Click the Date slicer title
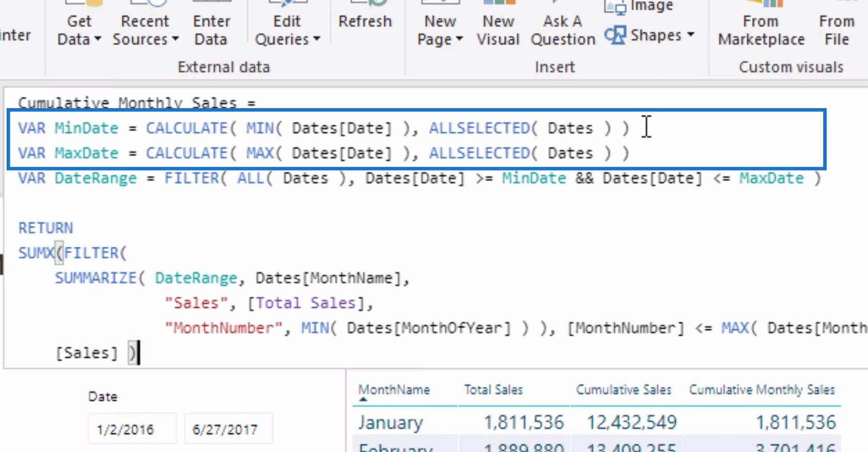 coord(103,397)
